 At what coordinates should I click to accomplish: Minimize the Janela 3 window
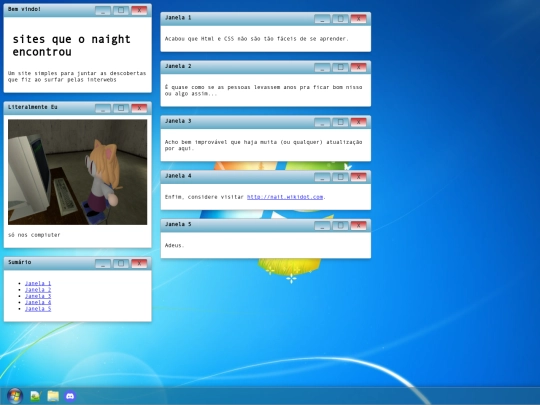[322, 122]
